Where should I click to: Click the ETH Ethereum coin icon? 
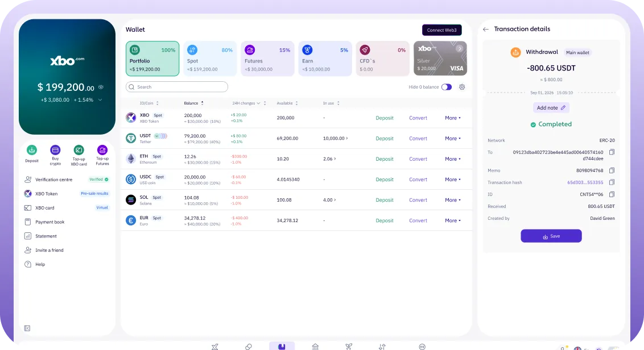coord(131,159)
